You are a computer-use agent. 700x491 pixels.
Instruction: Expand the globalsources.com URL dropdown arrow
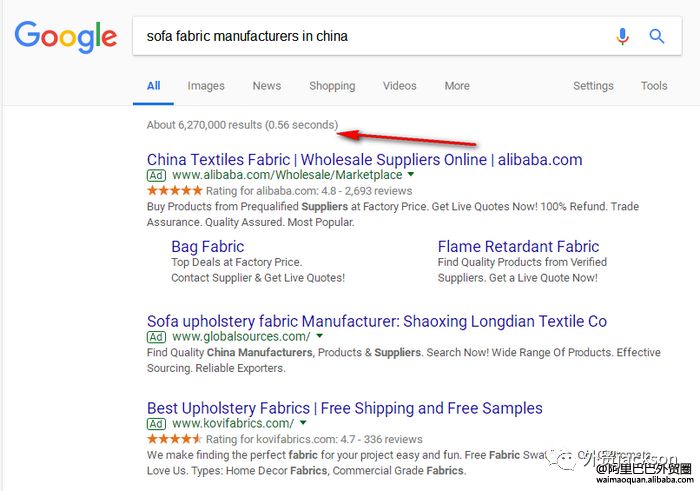click(x=319, y=337)
